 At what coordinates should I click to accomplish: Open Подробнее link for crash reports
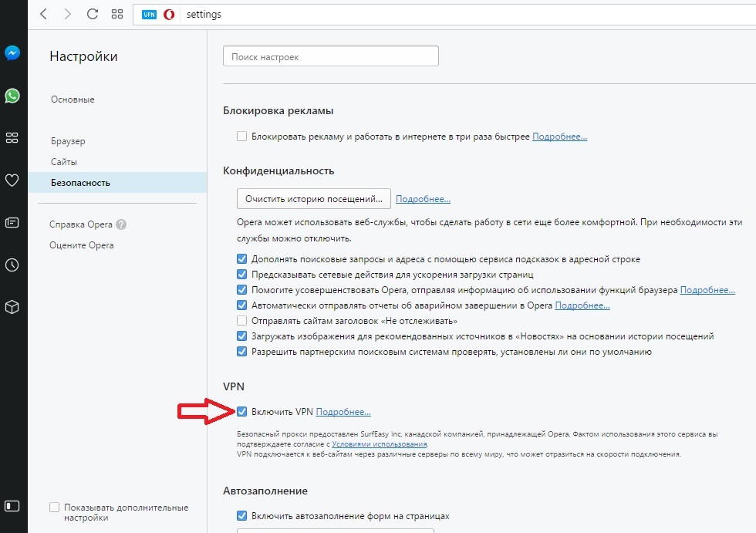(x=582, y=305)
